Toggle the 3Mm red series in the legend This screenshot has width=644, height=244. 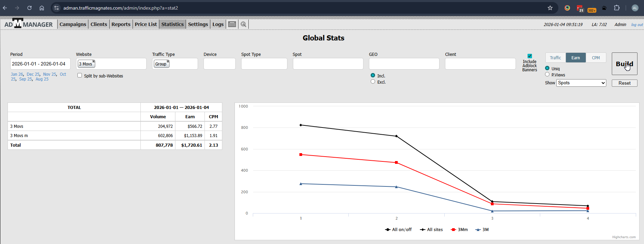point(459,230)
